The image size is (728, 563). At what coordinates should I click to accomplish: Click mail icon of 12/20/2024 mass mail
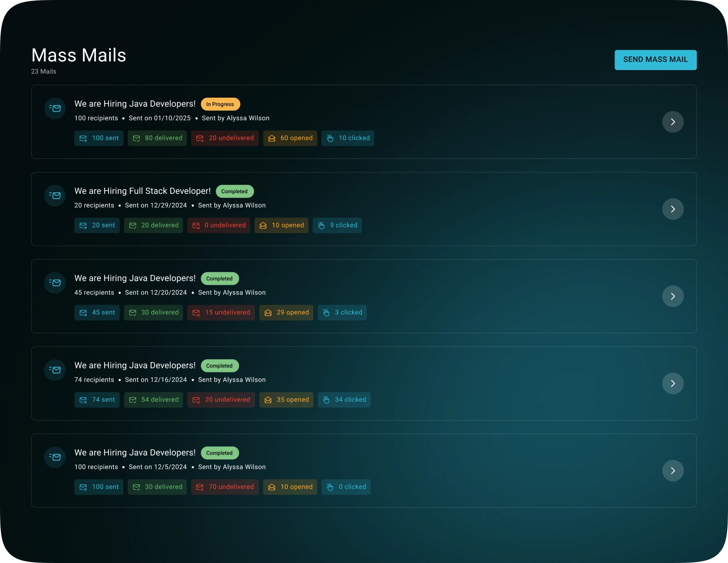55,283
